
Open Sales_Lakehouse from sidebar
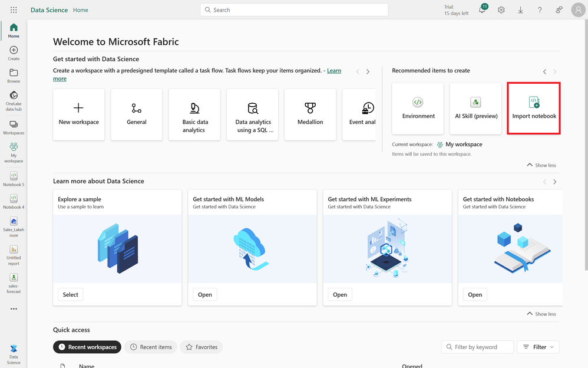pyautogui.click(x=14, y=227)
